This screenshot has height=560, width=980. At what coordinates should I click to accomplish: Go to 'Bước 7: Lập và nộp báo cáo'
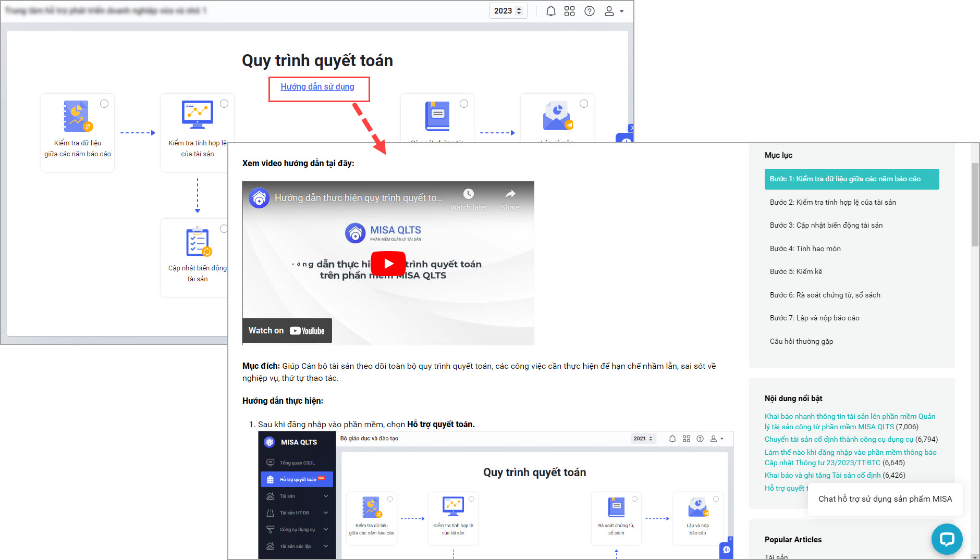pyautogui.click(x=815, y=318)
